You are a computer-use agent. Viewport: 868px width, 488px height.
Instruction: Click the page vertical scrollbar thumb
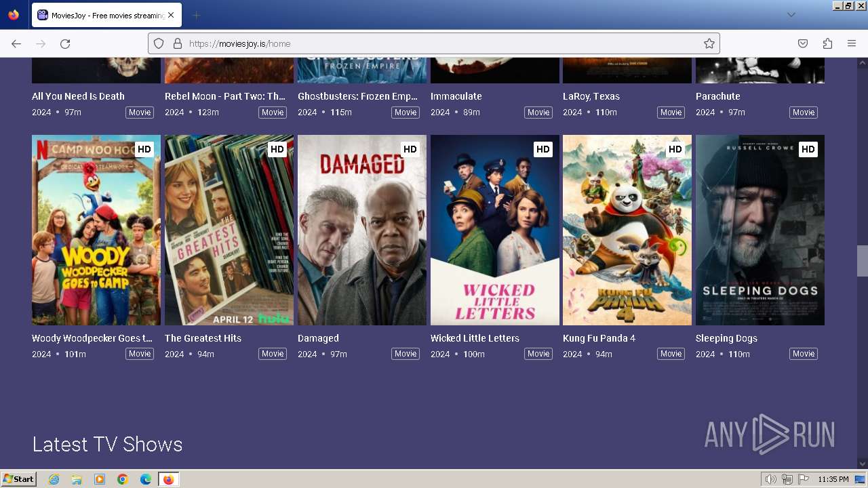[862, 261]
